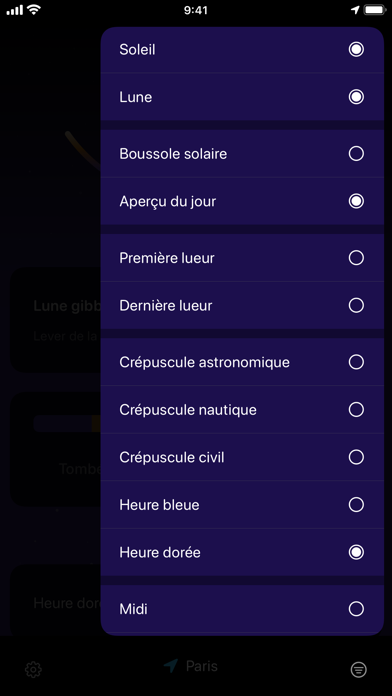Select Crépuscule astronomique menu row

242,362
